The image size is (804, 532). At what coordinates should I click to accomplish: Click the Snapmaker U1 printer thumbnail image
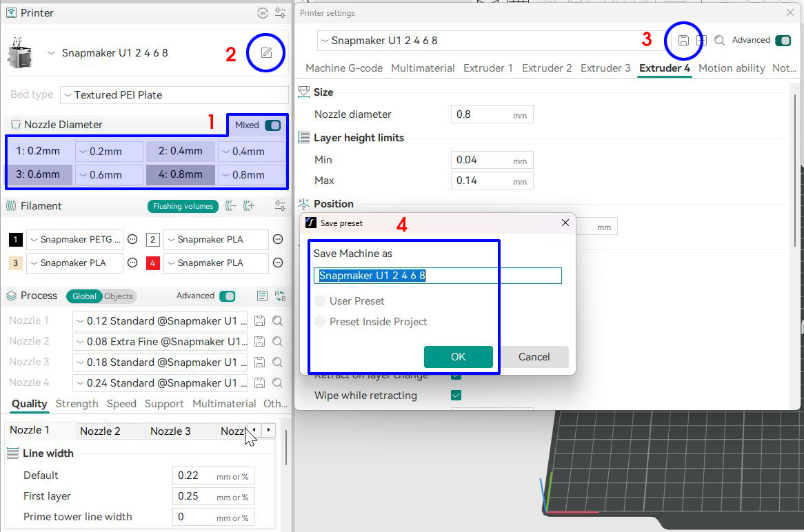coord(19,53)
